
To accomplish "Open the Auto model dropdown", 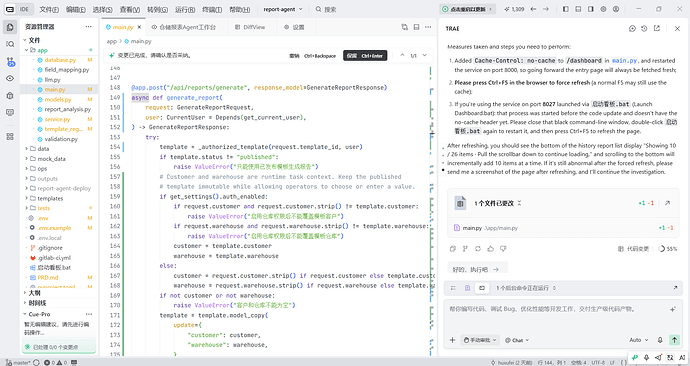I will click(x=639, y=340).
